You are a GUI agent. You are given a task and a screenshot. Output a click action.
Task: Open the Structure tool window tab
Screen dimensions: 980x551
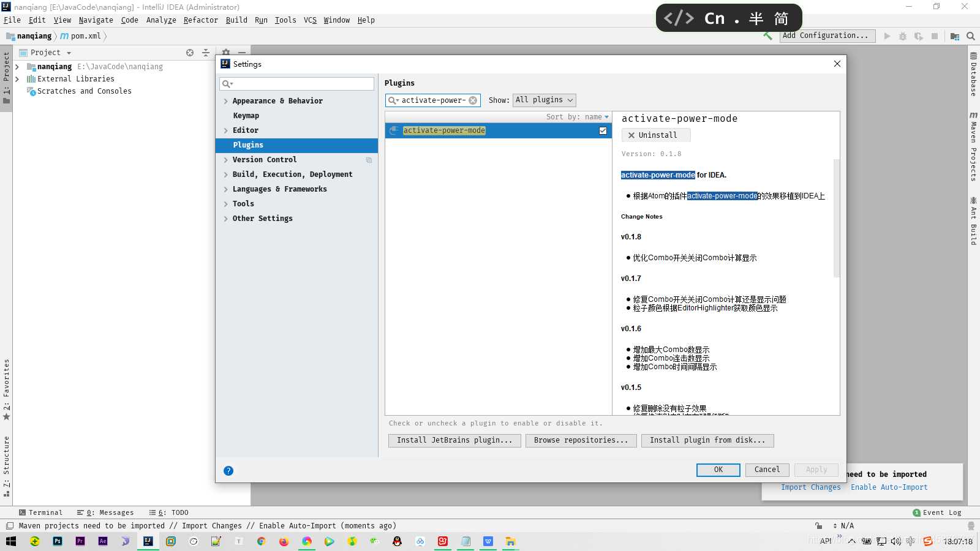point(6,465)
